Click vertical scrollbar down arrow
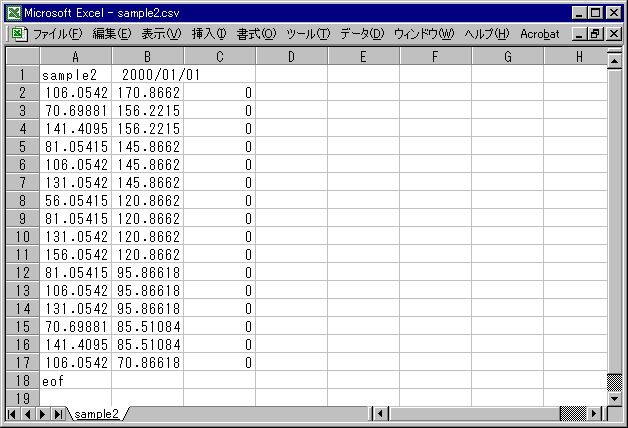The width and height of the screenshot is (628, 428). 614,398
